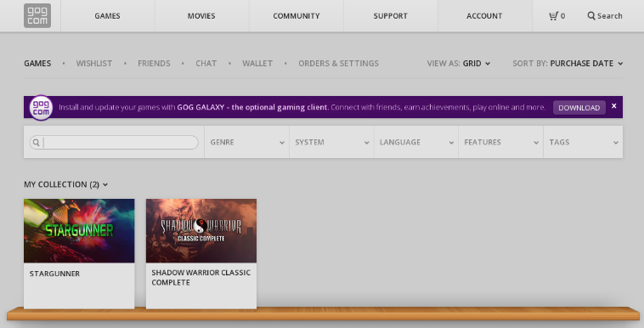Open the SUPPORT top navigation menu

pyautogui.click(x=390, y=16)
